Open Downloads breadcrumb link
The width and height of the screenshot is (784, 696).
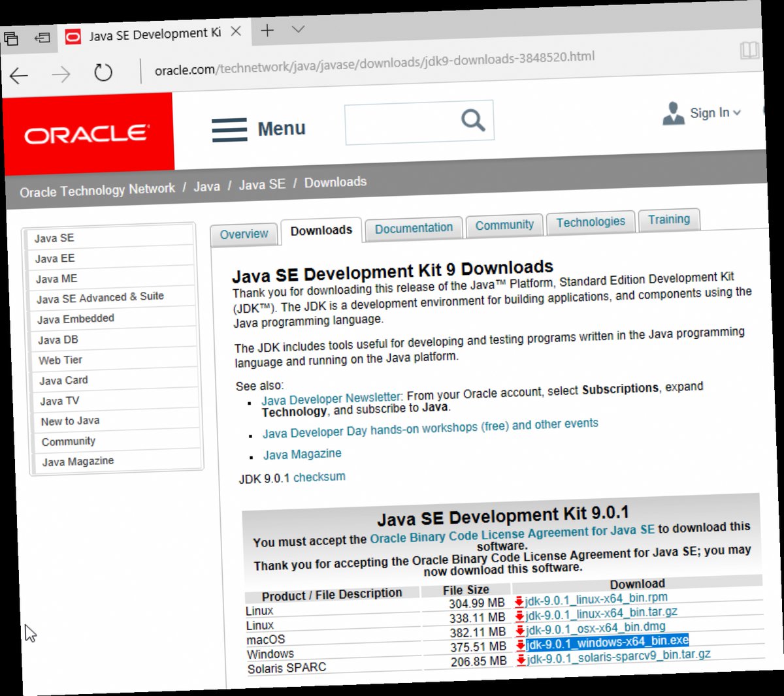[335, 182]
